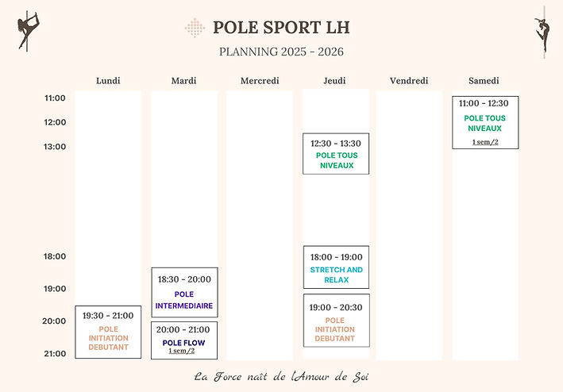Viewport: 563px width, 392px height.
Task: Select the Lundi column header
Action: tap(108, 81)
